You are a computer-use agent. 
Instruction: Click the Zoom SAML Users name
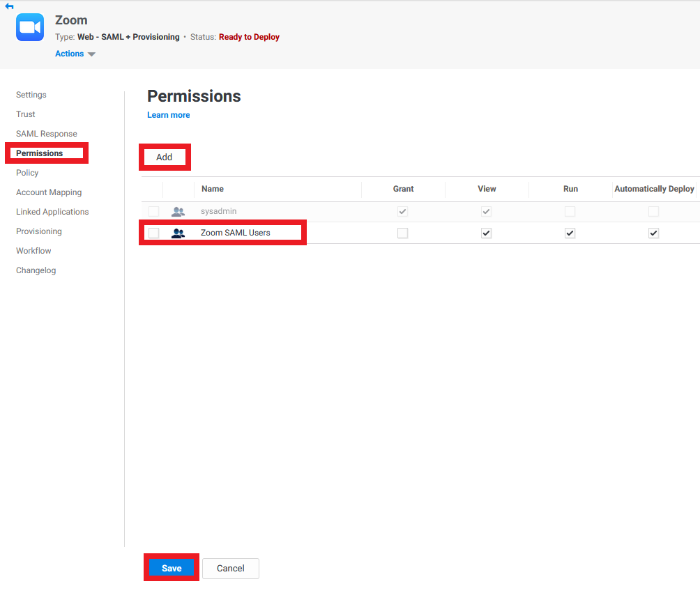point(235,233)
